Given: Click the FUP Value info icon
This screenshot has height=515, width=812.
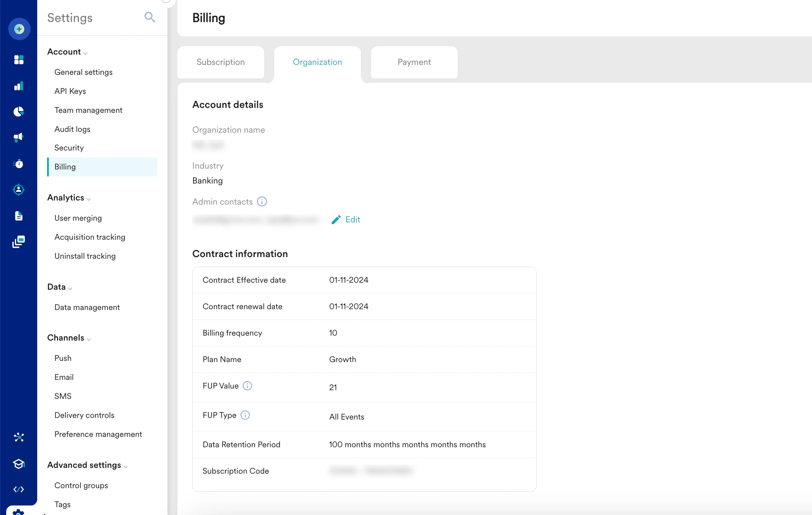Looking at the screenshot, I should click(247, 386).
